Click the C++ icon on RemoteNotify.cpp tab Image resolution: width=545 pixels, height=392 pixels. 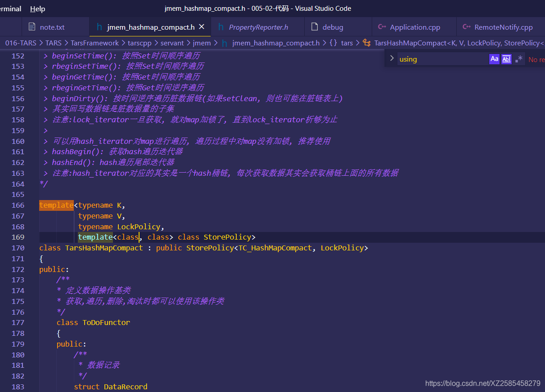coord(467,27)
